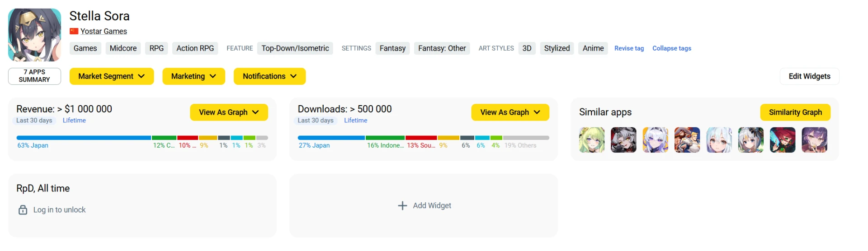868x251 pixels.
Task: Open the red-haired similar app icon
Action: pos(783,140)
